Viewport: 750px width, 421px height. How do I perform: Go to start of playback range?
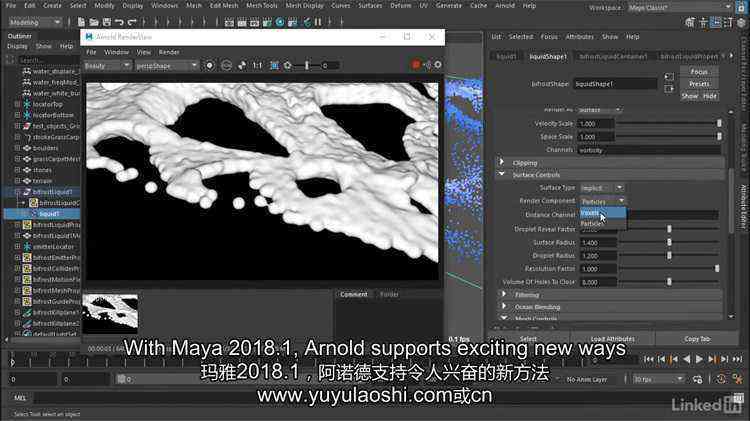[649, 359]
